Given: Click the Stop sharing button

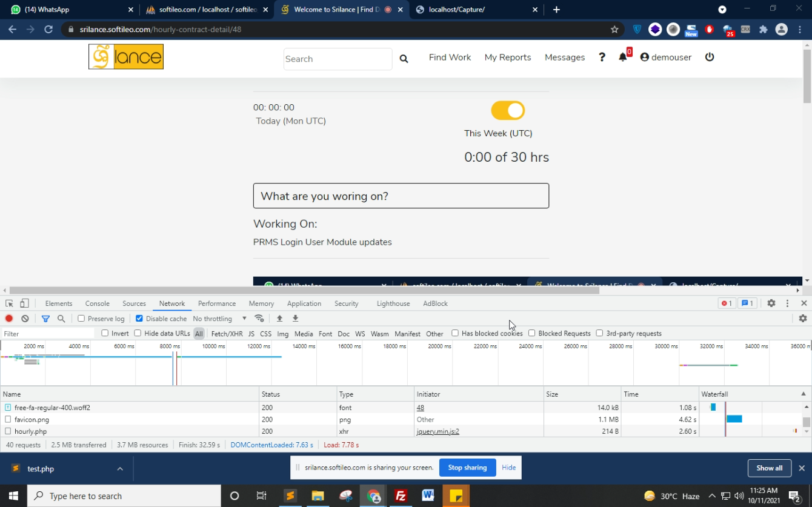Looking at the screenshot, I should tap(467, 468).
